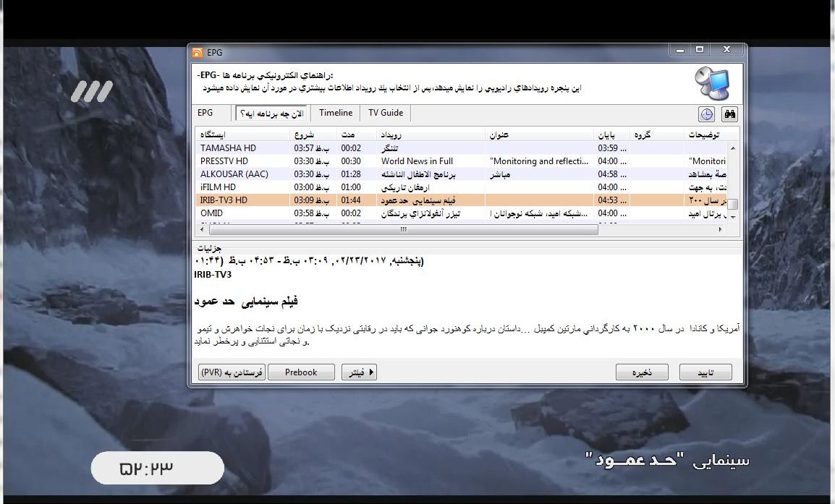Open the EPG tab

tap(205, 113)
